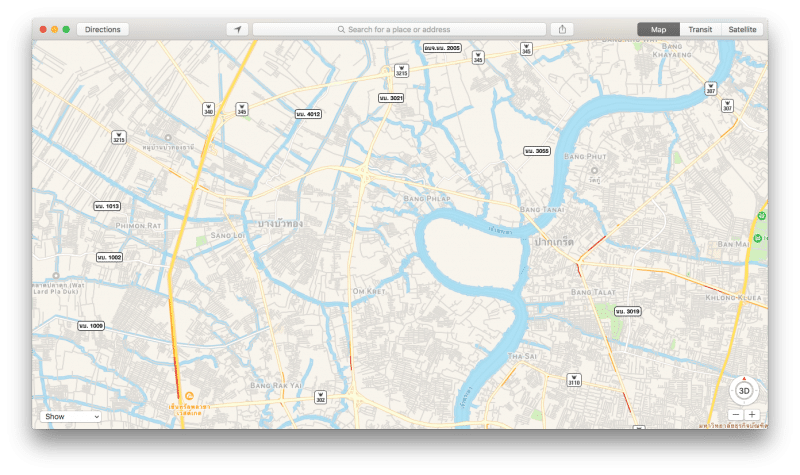Click the Om Kret place label

(x=369, y=291)
